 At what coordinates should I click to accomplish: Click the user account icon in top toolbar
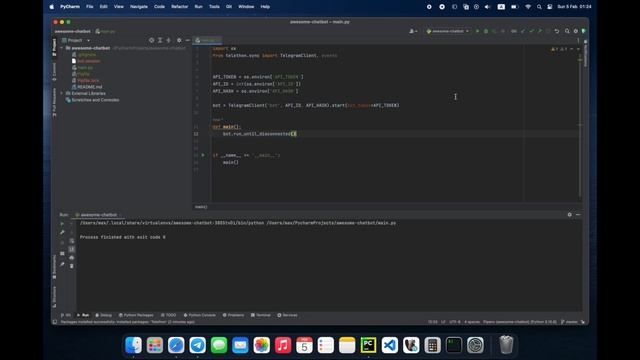pos(413,31)
